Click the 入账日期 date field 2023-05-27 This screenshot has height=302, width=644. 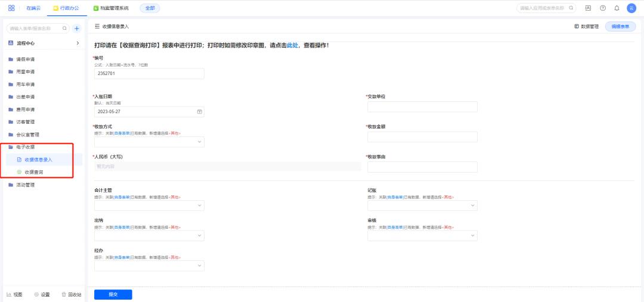pos(149,111)
